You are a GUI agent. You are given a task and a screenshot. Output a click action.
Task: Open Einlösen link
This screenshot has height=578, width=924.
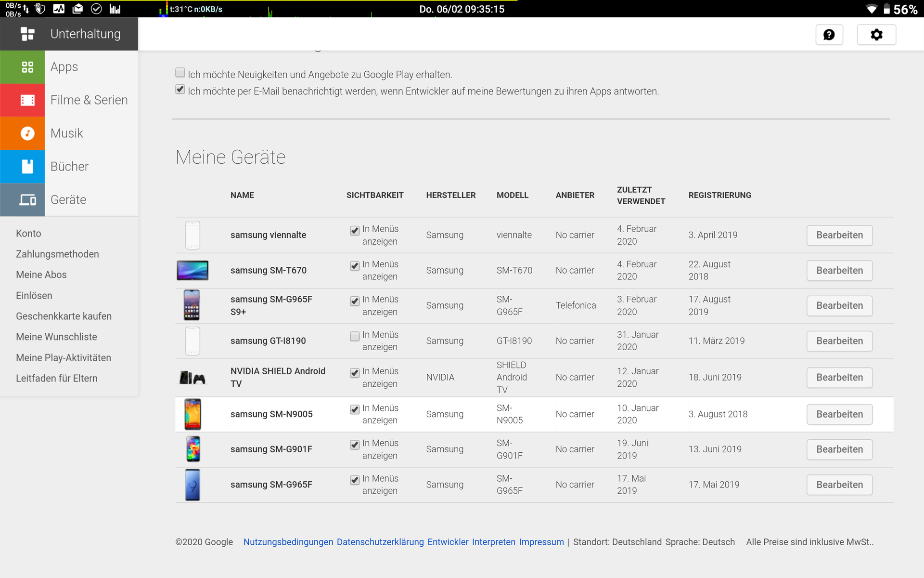point(34,295)
